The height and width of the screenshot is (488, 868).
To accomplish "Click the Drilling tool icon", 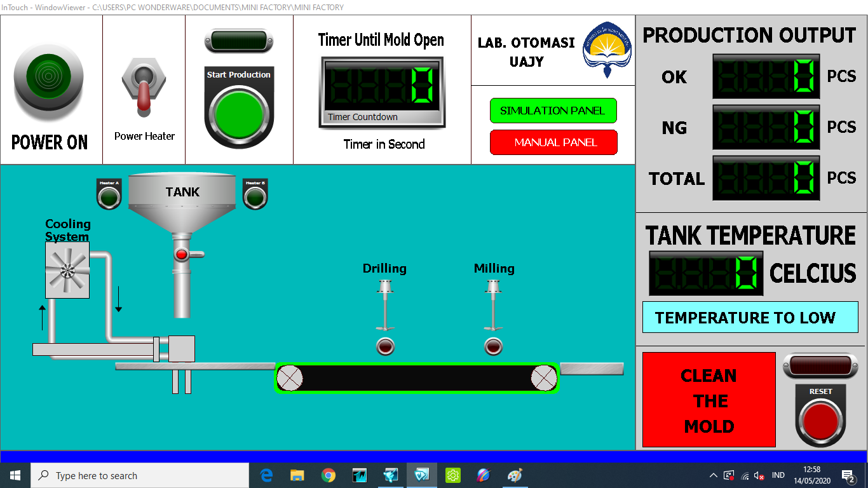I will click(x=384, y=306).
